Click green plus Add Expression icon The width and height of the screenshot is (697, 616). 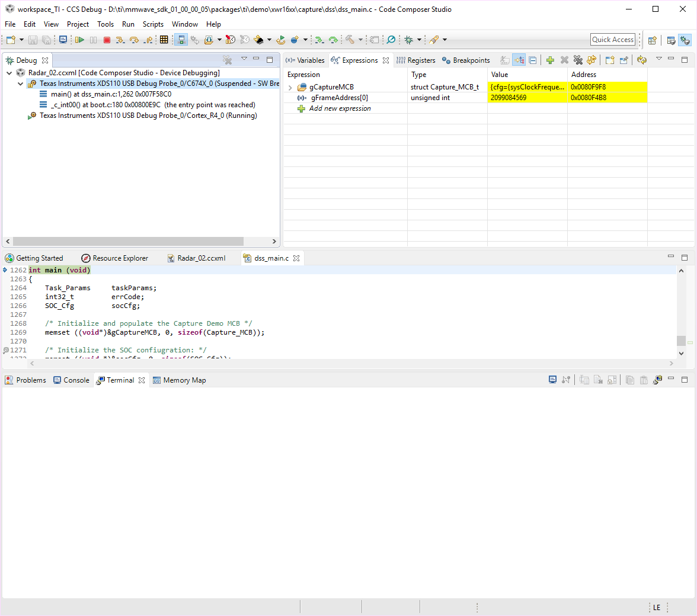coord(550,60)
